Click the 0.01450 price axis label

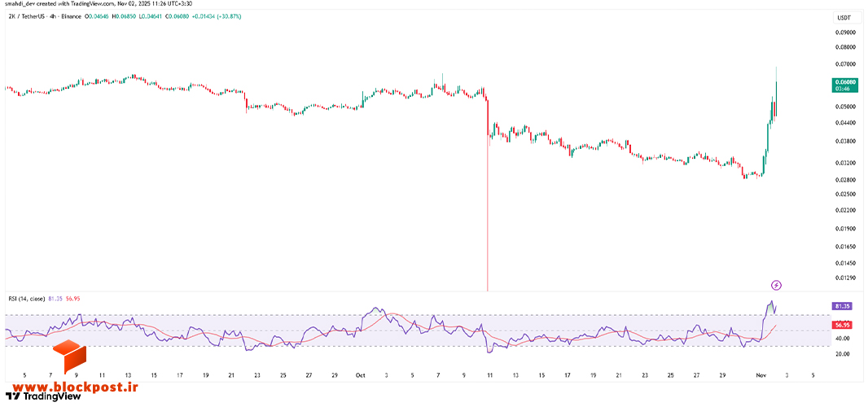coord(844,262)
